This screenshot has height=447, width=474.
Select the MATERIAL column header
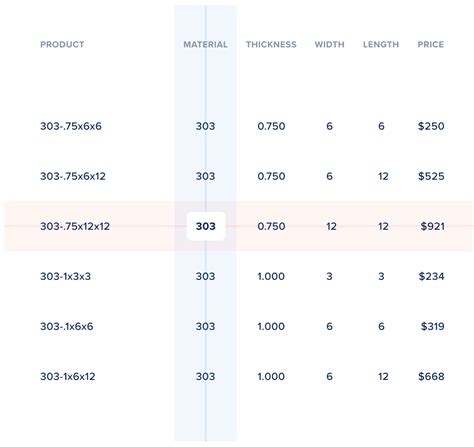(x=205, y=44)
